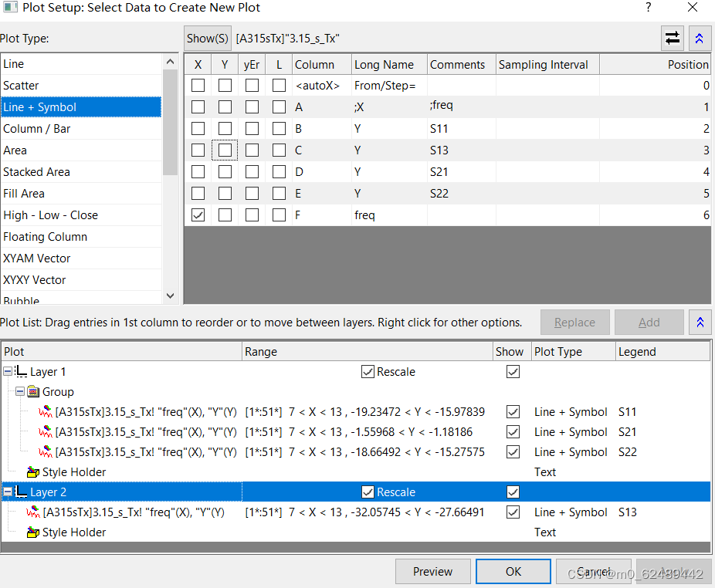Click the Plot Setup window icon
Screen dimensions: 715x588
[10, 7]
